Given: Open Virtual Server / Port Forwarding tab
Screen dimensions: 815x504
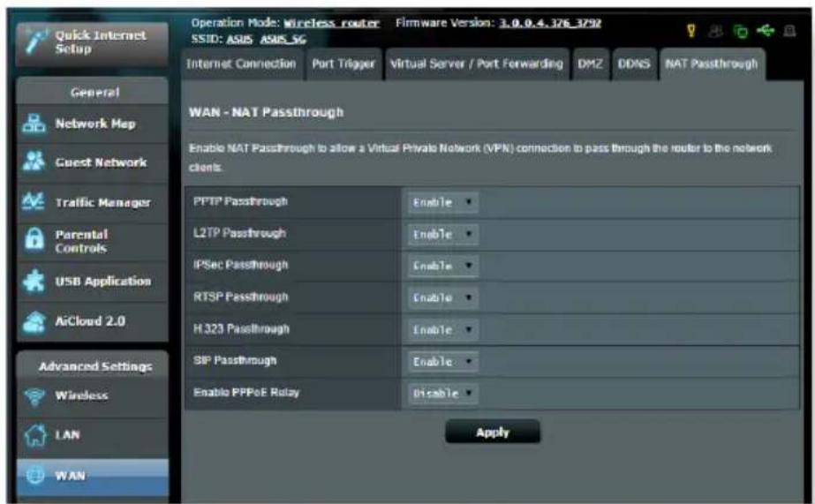Looking at the screenshot, I should [477, 64].
